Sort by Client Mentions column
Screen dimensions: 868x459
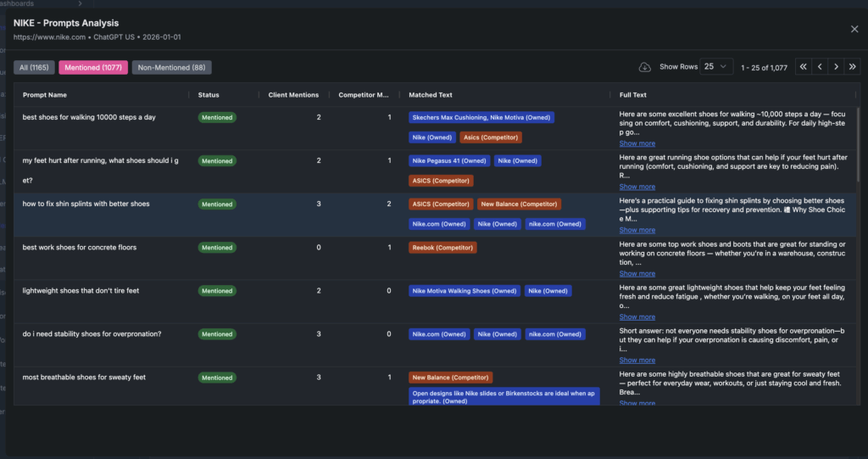(294, 95)
